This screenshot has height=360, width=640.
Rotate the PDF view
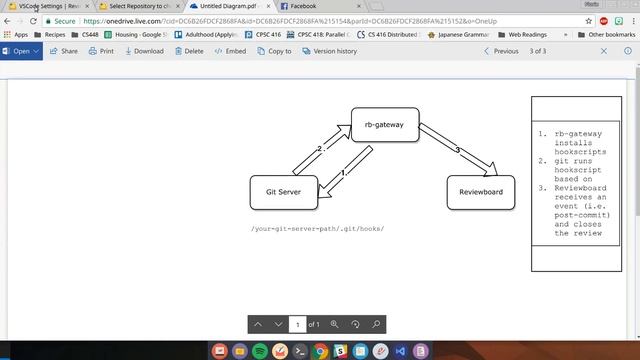(x=355, y=324)
